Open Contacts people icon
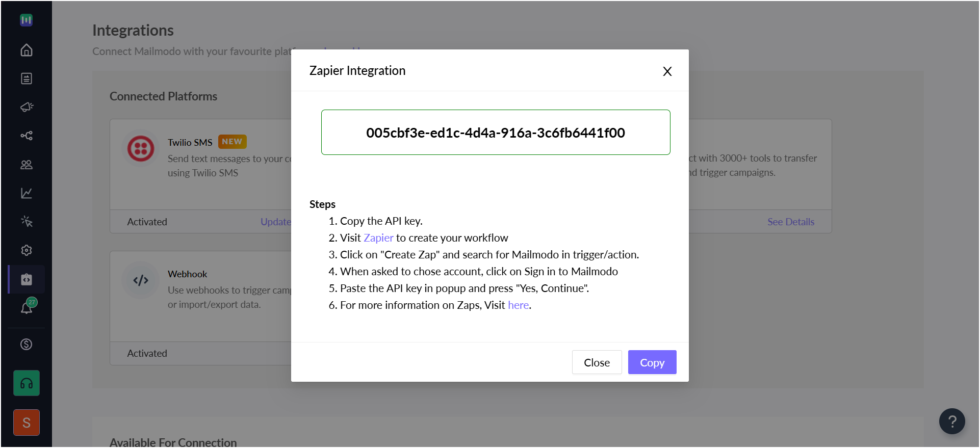The width and height of the screenshot is (980, 448). [27, 165]
